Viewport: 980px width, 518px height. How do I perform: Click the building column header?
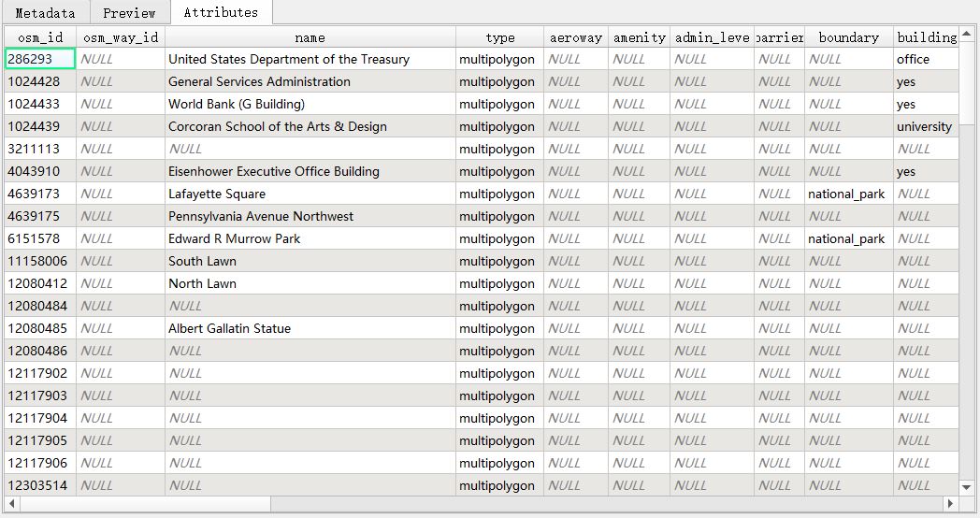click(x=927, y=37)
